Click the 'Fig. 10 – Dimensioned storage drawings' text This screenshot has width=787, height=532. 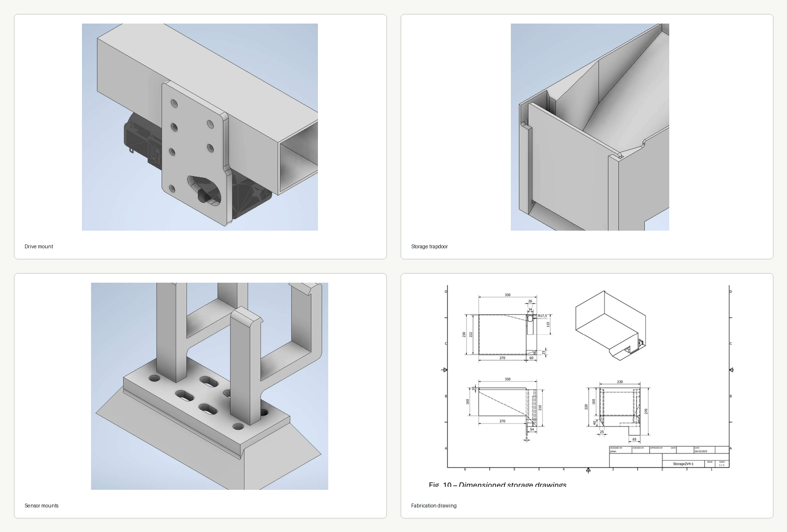point(498,485)
